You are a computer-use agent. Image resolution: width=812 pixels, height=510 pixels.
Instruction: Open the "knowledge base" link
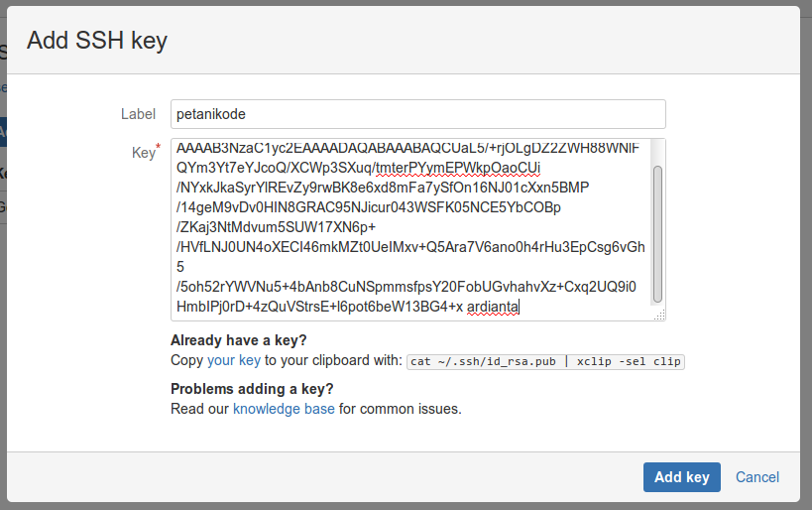[284, 408]
